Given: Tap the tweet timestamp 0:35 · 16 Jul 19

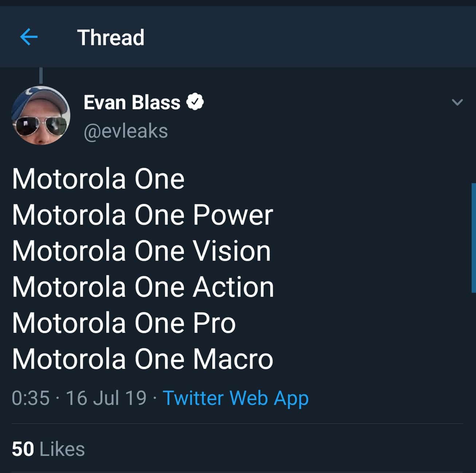Looking at the screenshot, I should (x=78, y=398).
